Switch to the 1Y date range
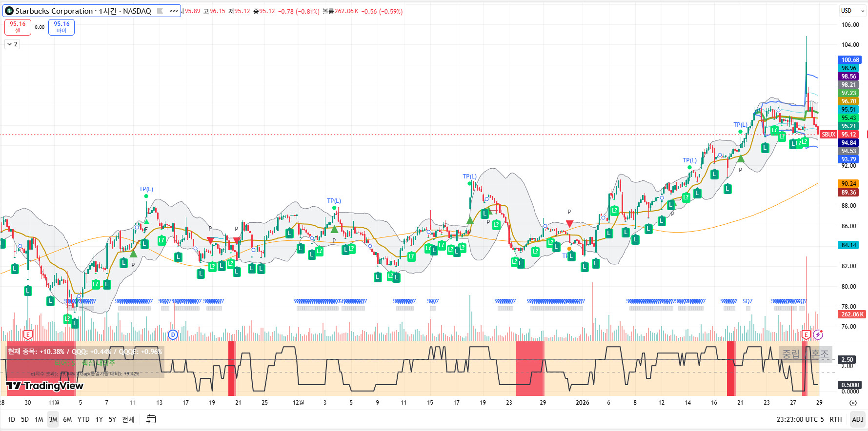868x431 pixels. pos(99,419)
